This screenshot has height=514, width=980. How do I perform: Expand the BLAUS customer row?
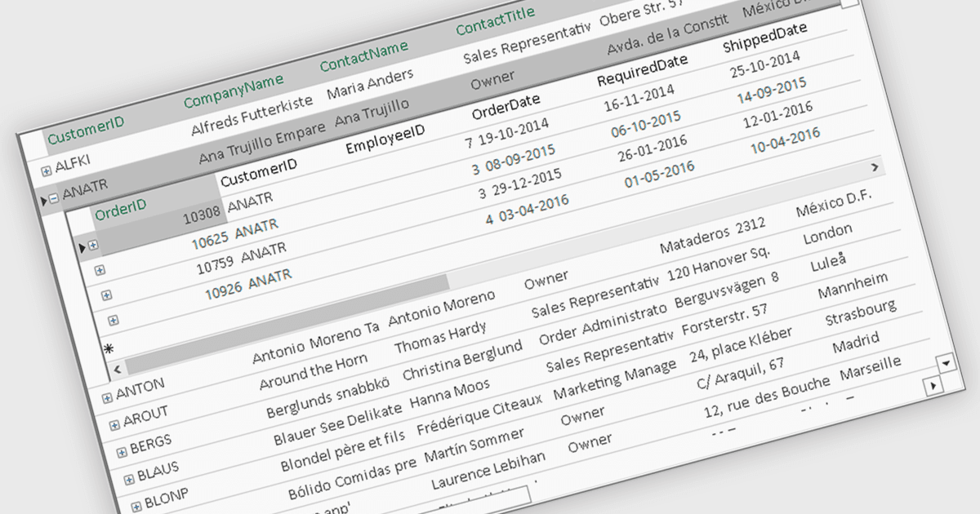point(129,478)
